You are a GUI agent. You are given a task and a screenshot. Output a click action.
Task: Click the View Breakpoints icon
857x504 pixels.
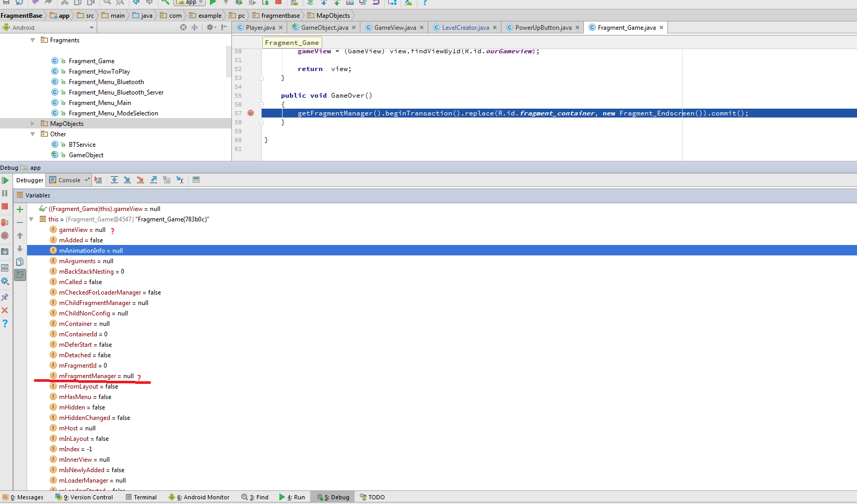(5, 222)
